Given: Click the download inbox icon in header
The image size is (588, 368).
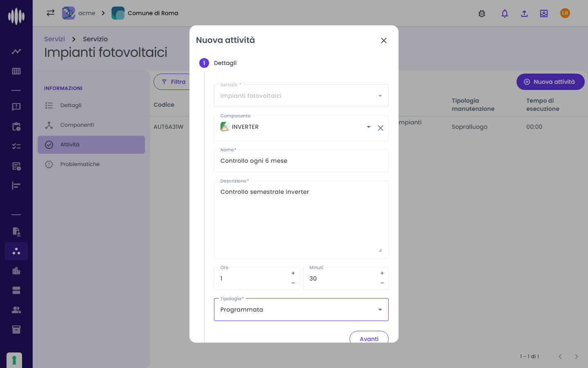Looking at the screenshot, I should point(544,13).
